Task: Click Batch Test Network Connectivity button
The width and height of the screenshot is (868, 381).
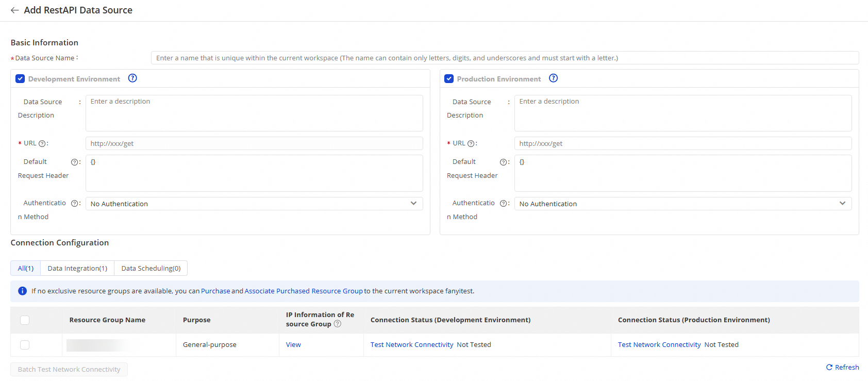Action: [69, 370]
